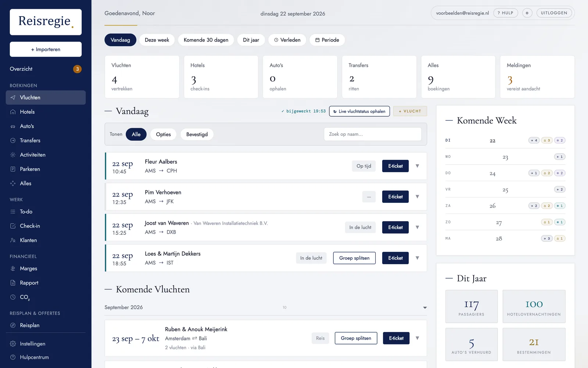Open E-ticket for Fleur Aalbers
588x368 pixels.
pyautogui.click(x=395, y=166)
